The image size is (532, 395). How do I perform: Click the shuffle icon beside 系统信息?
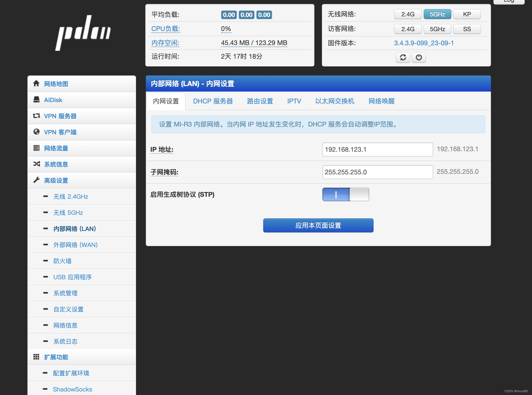coord(36,164)
